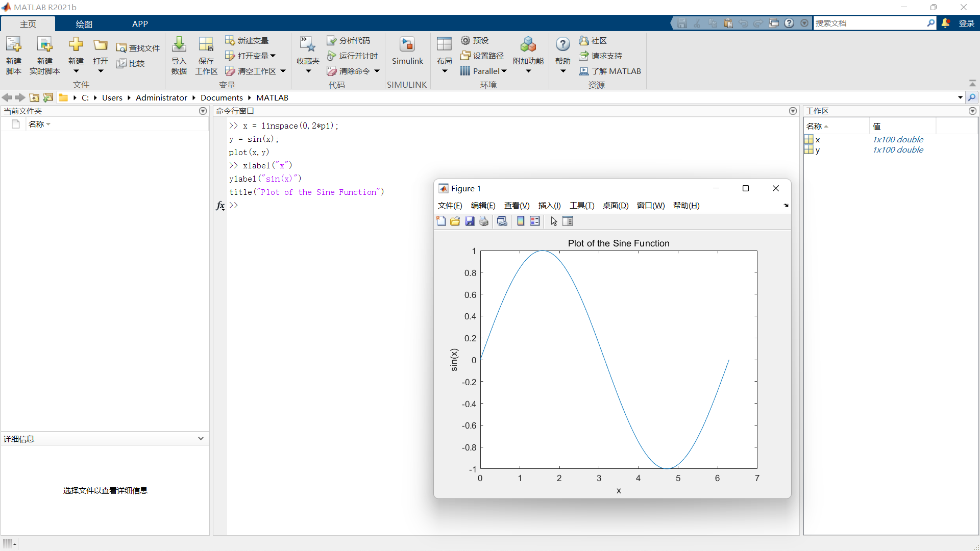Screen dimensions: 980x551
Task: Open the 附加功能 add-ons icon
Action: click(x=528, y=45)
